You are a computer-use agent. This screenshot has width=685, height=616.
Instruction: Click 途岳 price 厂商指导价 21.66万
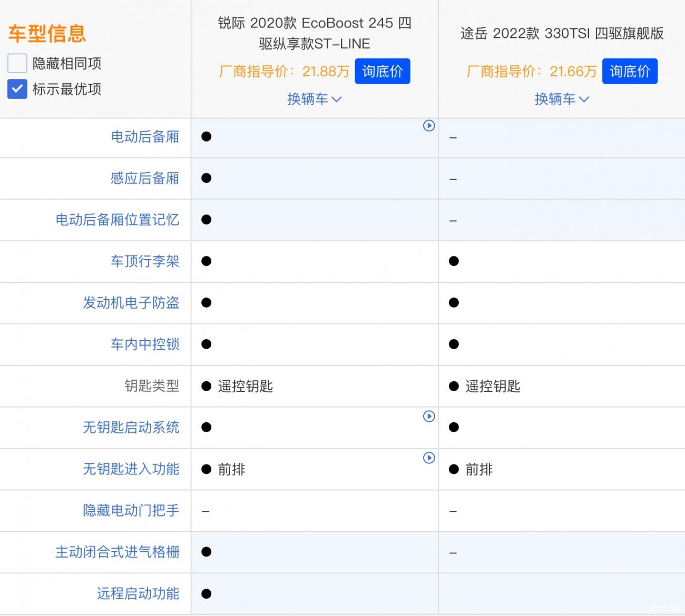pyautogui.click(x=531, y=71)
